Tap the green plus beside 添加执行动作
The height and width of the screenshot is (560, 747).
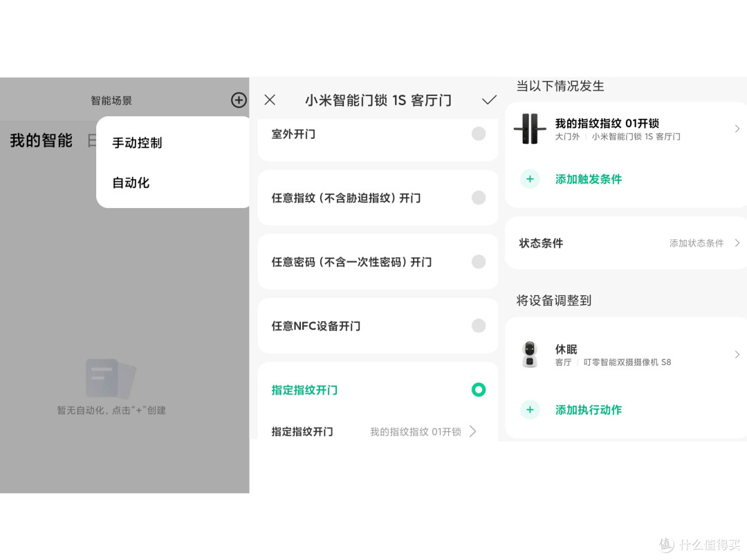pos(530,409)
